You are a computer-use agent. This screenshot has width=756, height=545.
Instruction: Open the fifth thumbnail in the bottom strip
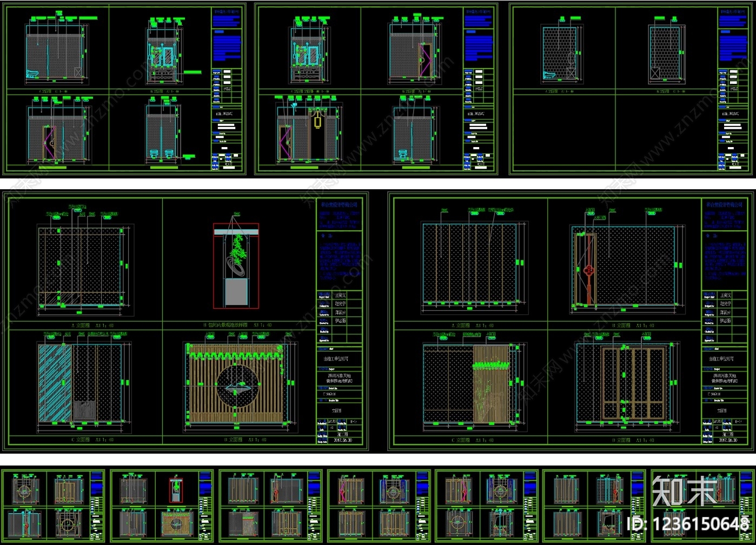coord(486,506)
